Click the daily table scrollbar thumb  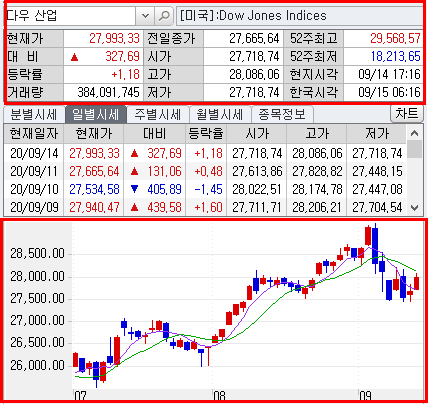(414, 149)
